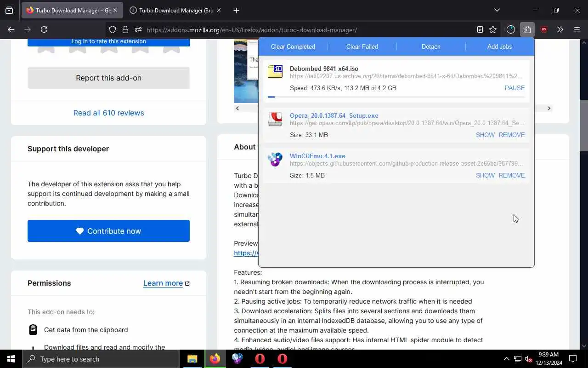
Task: Open the uBlock Origin toolbar icon
Action: (544, 29)
